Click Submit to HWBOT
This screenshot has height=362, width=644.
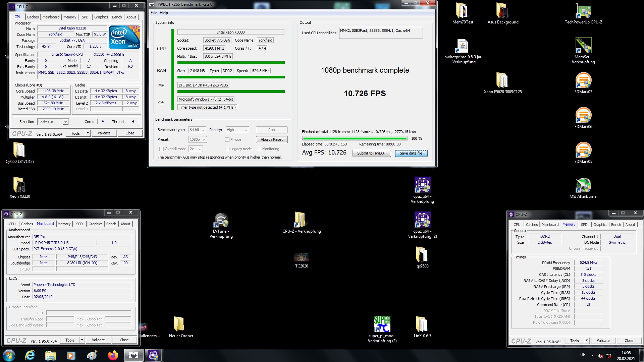pyautogui.click(x=371, y=153)
